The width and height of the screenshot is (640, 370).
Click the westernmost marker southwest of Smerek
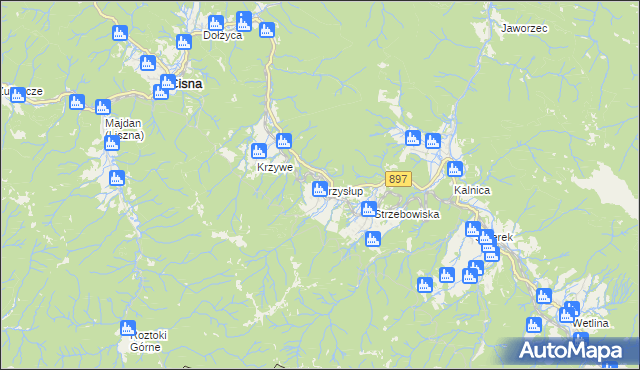click(424, 284)
